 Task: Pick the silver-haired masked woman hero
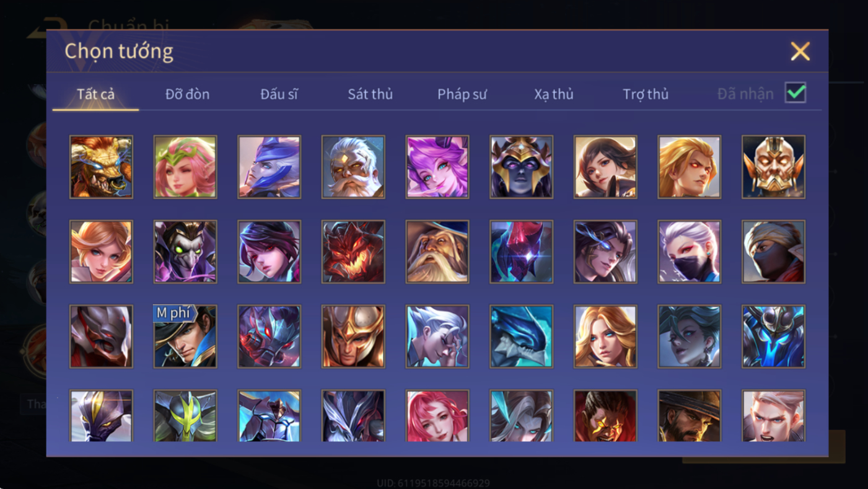pyautogui.click(x=690, y=252)
